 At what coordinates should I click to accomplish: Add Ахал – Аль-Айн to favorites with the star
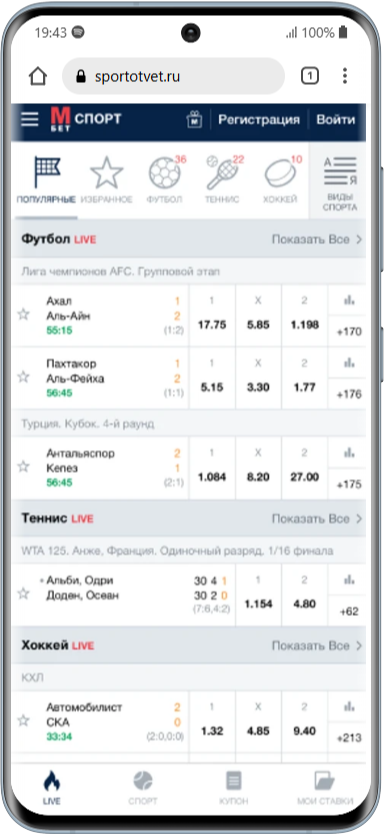[23, 314]
